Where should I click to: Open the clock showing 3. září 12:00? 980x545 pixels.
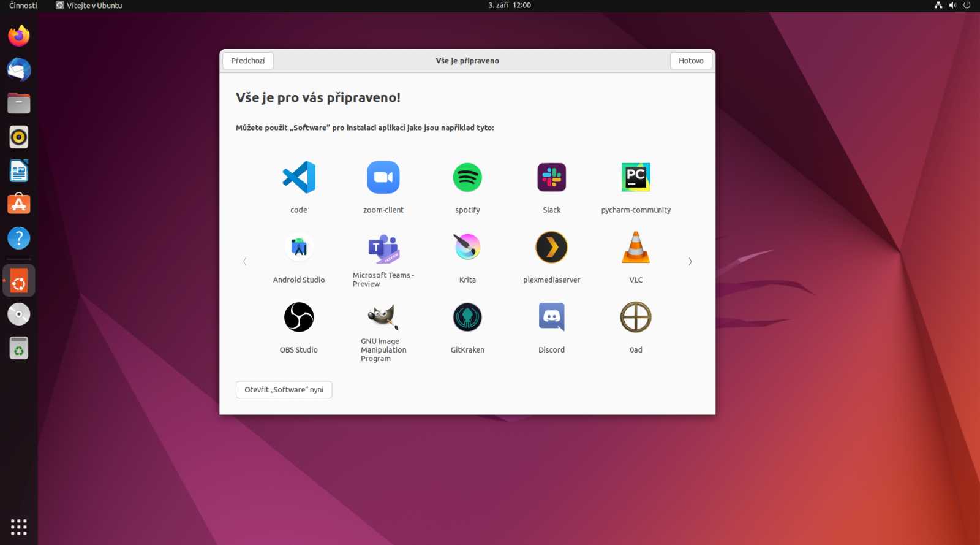click(510, 5)
